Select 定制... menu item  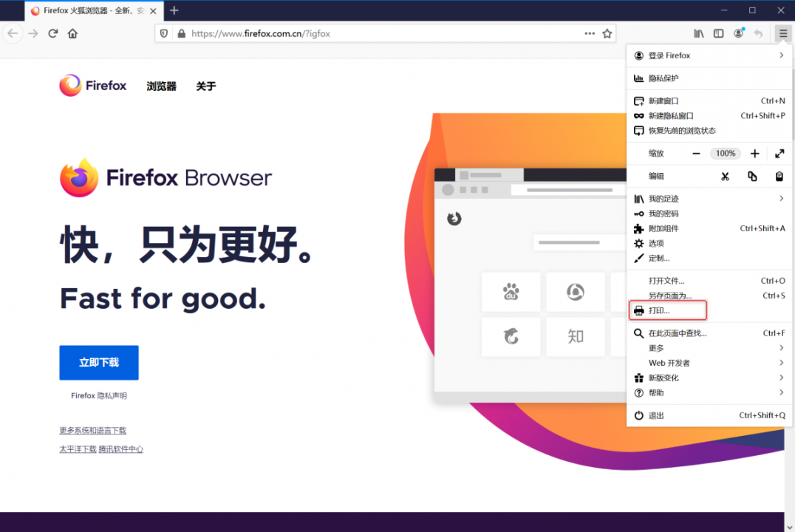click(x=709, y=258)
